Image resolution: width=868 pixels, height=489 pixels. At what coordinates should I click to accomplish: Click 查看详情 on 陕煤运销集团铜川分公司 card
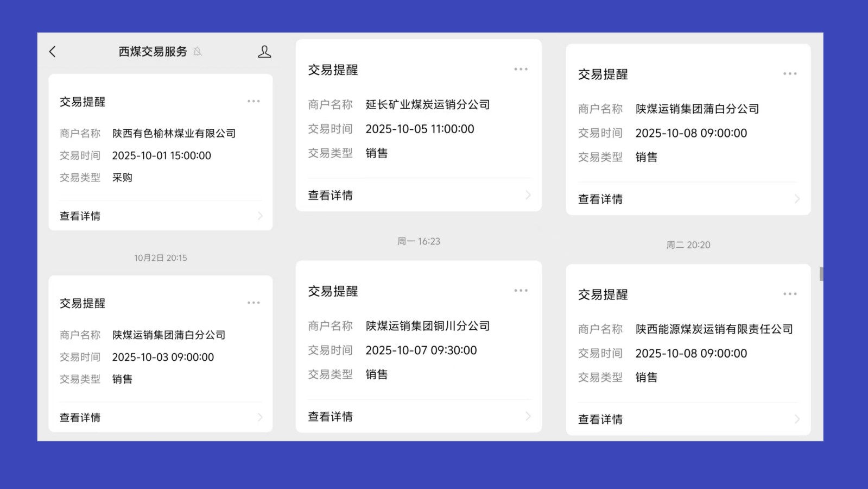point(331,417)
